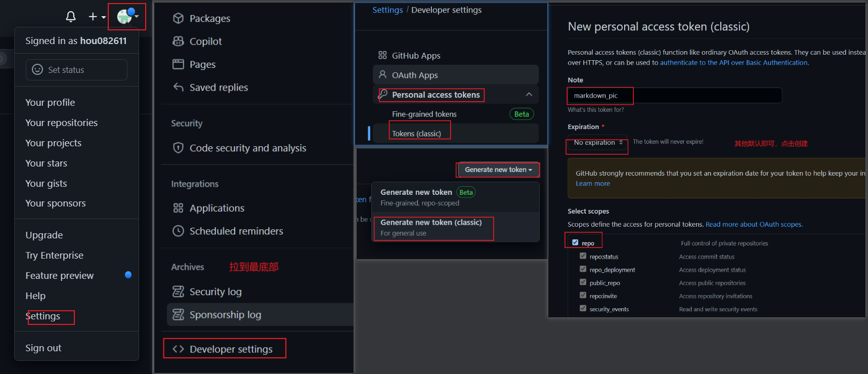Select Tokens (classic) menu item
This screenshot has height=374, width=868.
pyautogui.click(x=416, y=134)
